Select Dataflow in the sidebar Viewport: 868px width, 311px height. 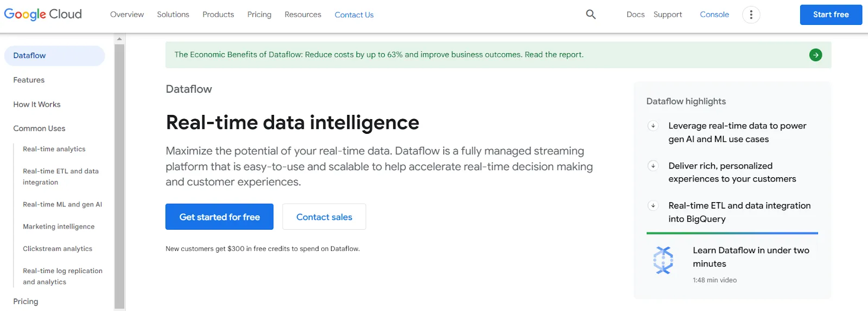tap(54, 56)
